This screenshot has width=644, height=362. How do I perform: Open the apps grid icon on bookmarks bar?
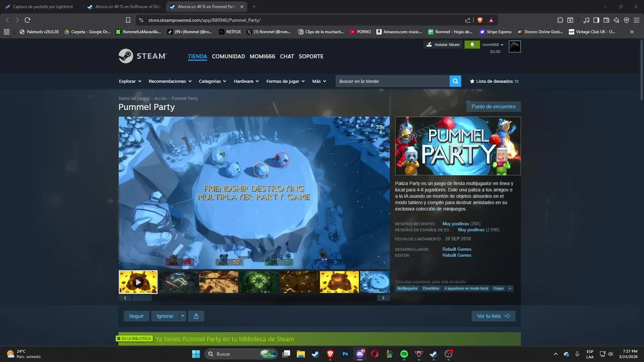coord(7,32)
